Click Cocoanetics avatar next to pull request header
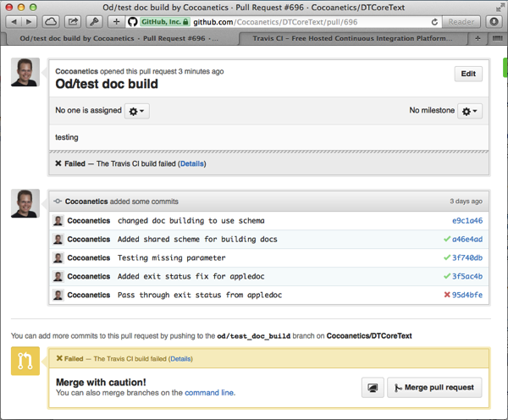The height and width of the screenshot is (420, 508). click(25, 72)
